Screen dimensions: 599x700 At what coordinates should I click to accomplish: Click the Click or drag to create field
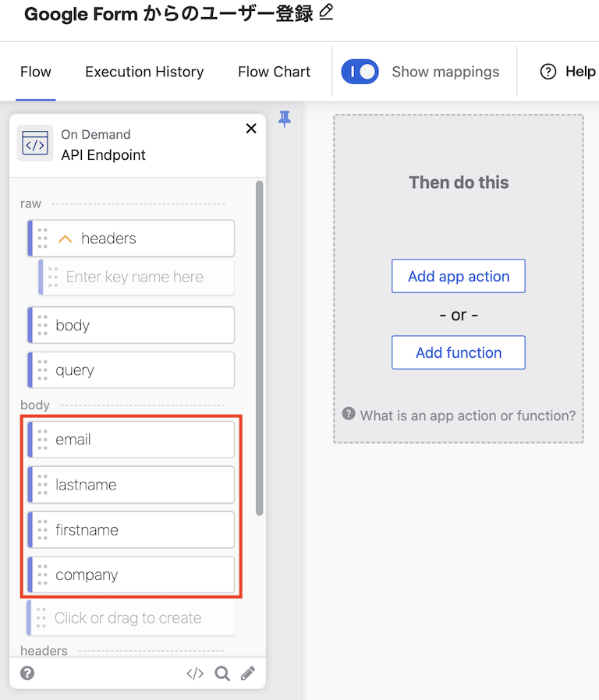128,618
